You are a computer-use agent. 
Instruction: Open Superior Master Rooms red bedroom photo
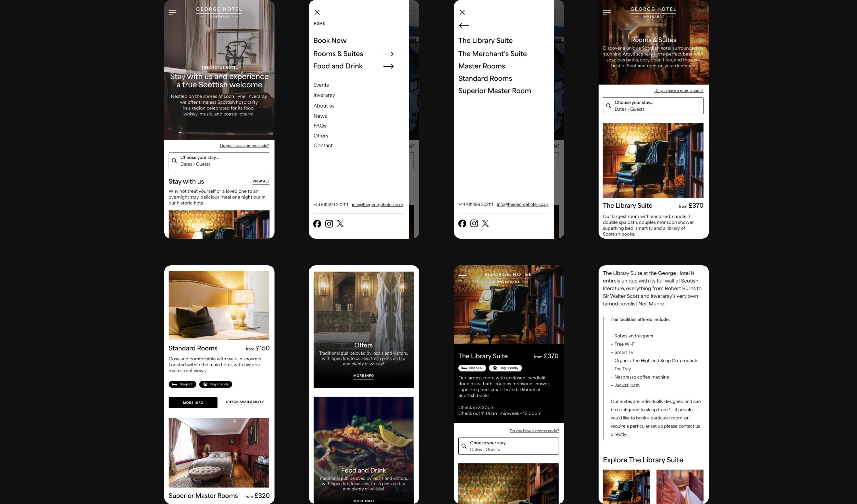coord(219,453)
